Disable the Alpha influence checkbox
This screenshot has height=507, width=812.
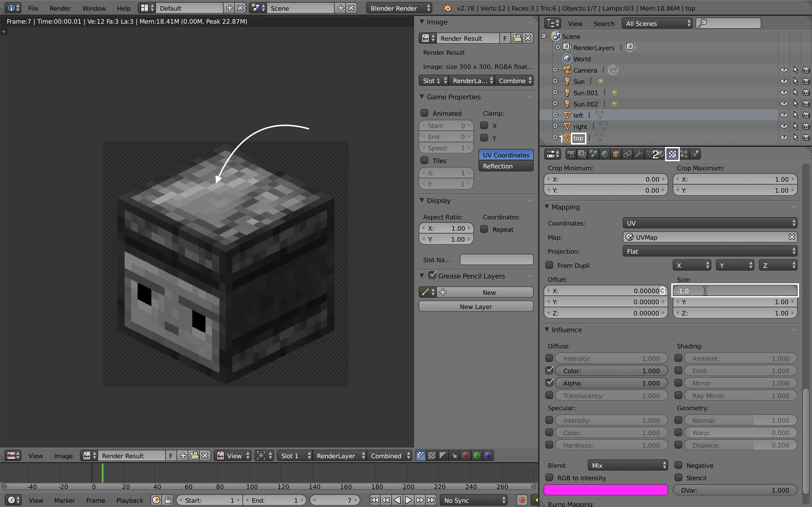tap(549, 383)
